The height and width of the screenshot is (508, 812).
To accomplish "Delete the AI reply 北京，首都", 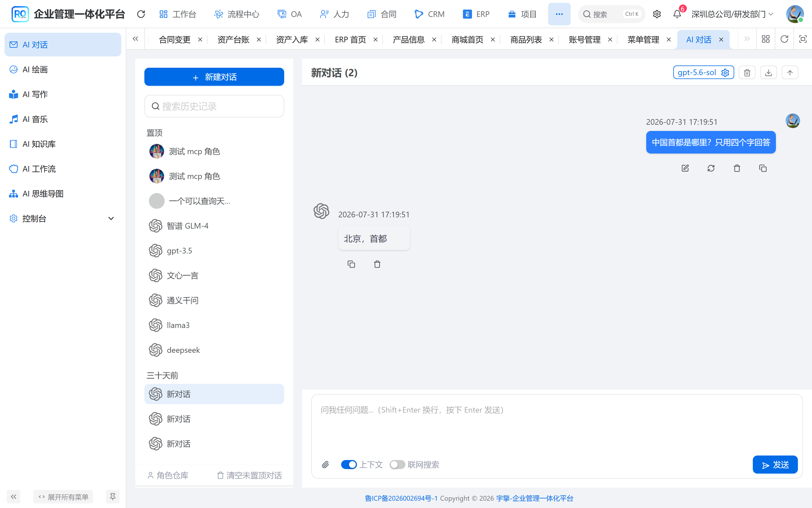I will coord(377,264).
